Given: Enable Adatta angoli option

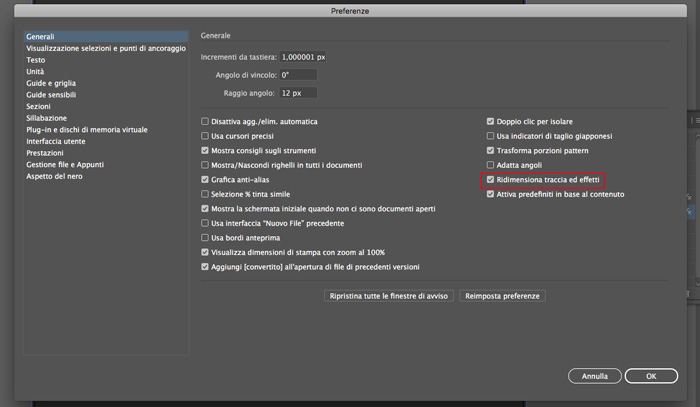Looking at the screenshot, I should pos(490,165).
